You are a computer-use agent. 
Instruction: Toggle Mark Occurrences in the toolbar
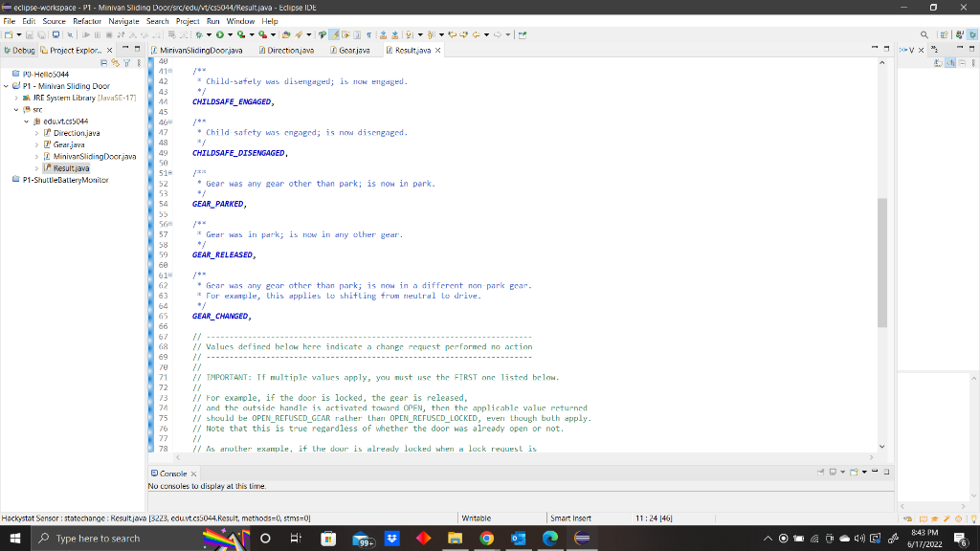tap(333, 33)
